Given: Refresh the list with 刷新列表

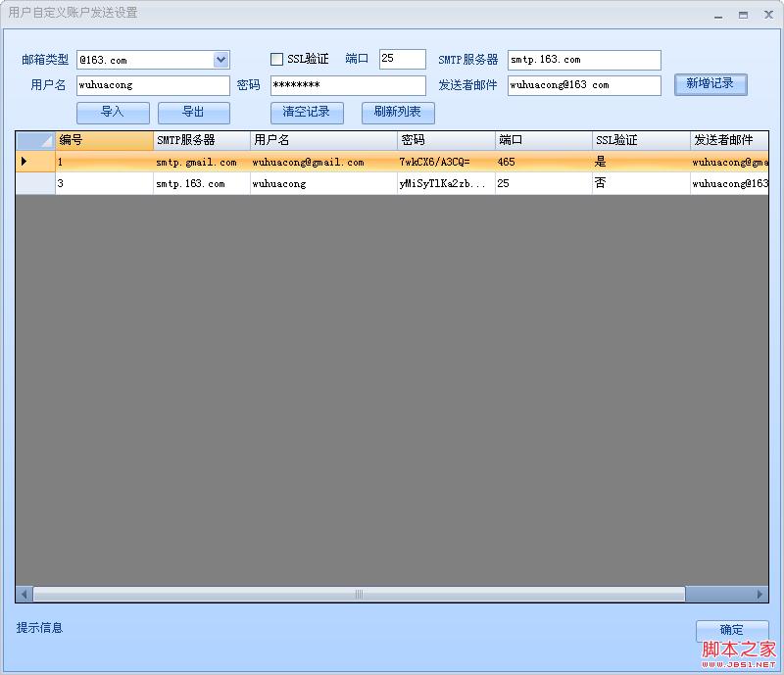Looking at the screenshot, I should (397, 113).
